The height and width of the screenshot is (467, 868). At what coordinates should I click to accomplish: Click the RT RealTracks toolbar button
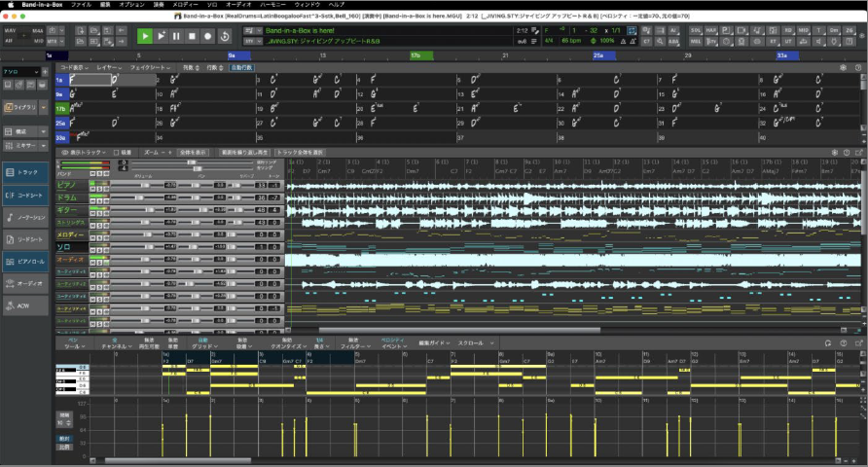coord(773,42)
